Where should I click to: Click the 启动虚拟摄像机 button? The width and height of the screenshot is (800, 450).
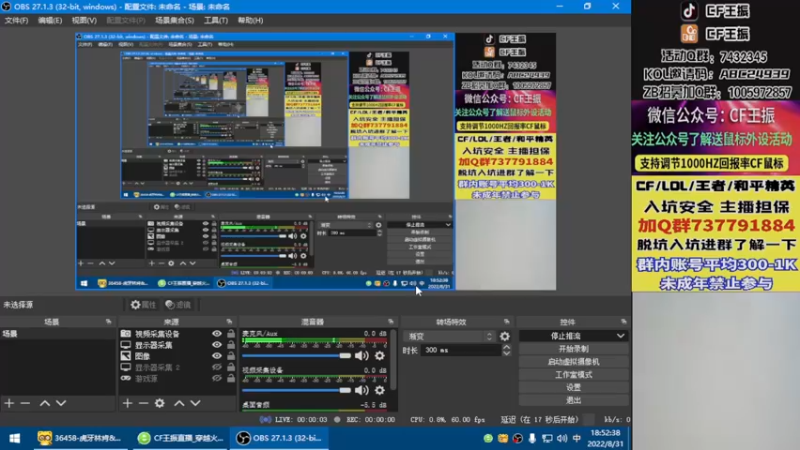573,362
